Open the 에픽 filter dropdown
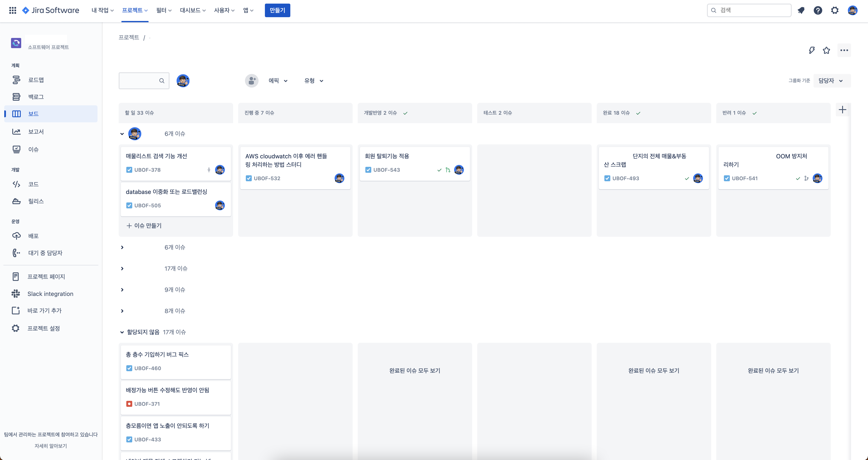The image size is (868, 460). (x=278, y=81)
